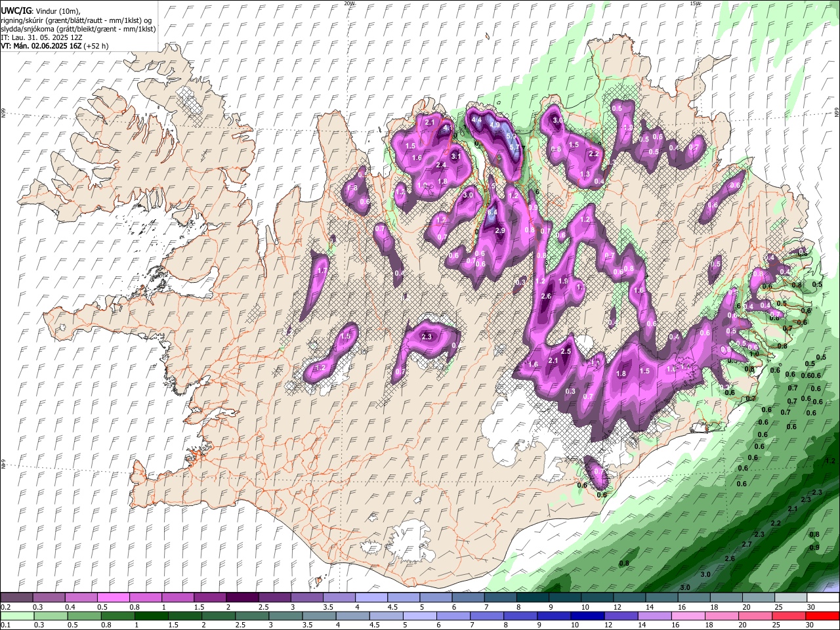Click the '1.9' precipitation value on map
The image size is (840, 630).
click(563, 281)
